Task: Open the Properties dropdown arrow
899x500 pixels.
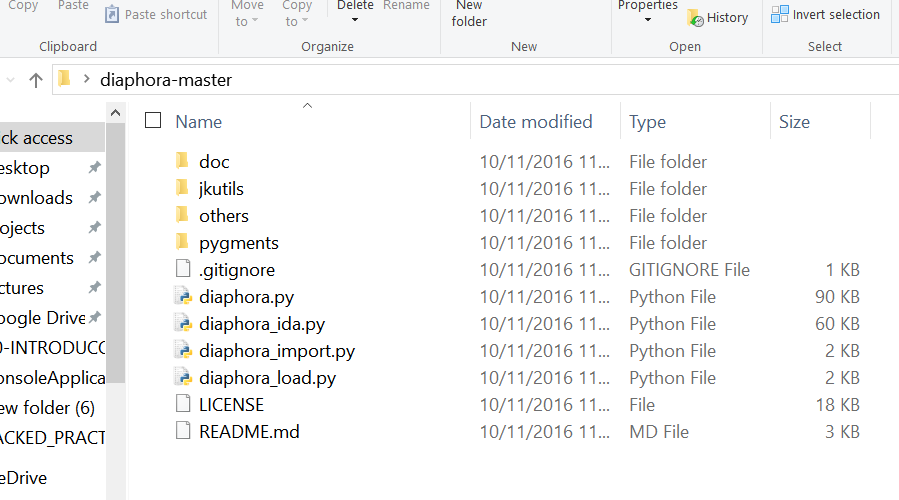Action: click(647, 20)
